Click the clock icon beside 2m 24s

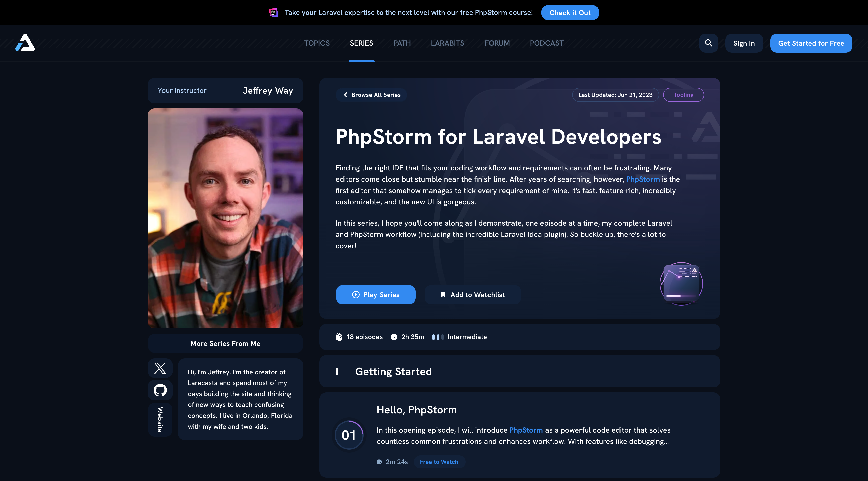pyautogui.click(x=379, y=462)
